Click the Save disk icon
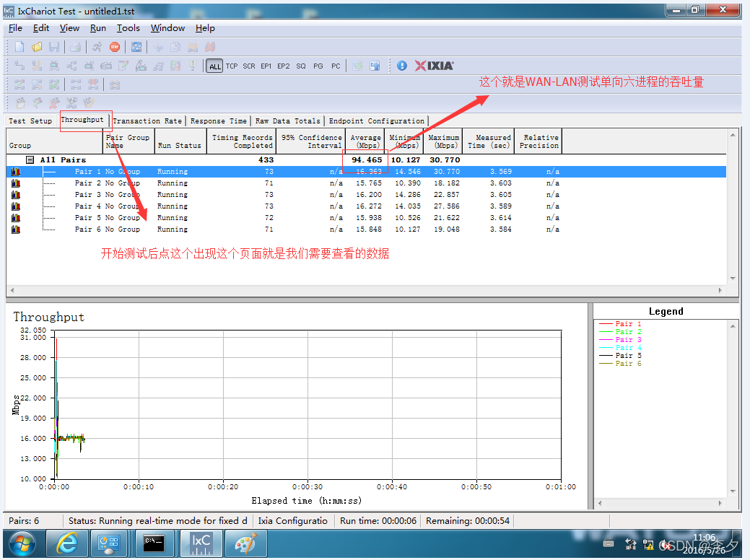The image size is (750, 560). [54, 47]
